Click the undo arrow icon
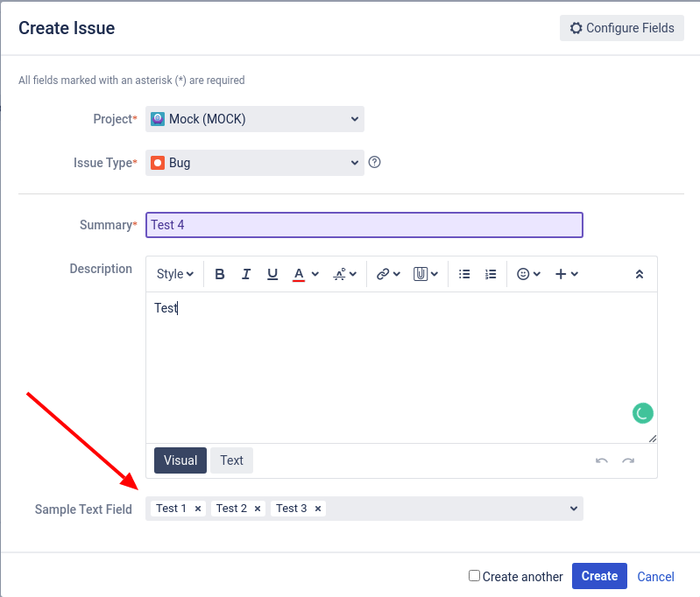Image resolution: width=700 pixels, height=597 pixels. [602, 460]
